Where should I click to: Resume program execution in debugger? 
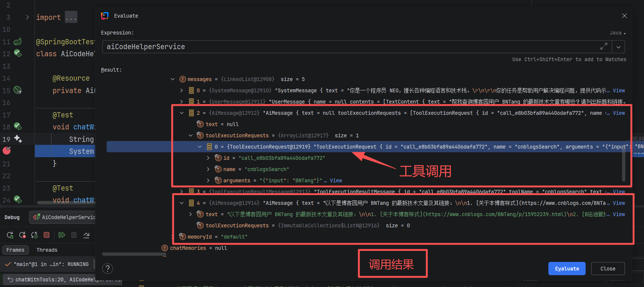(62, 235)
